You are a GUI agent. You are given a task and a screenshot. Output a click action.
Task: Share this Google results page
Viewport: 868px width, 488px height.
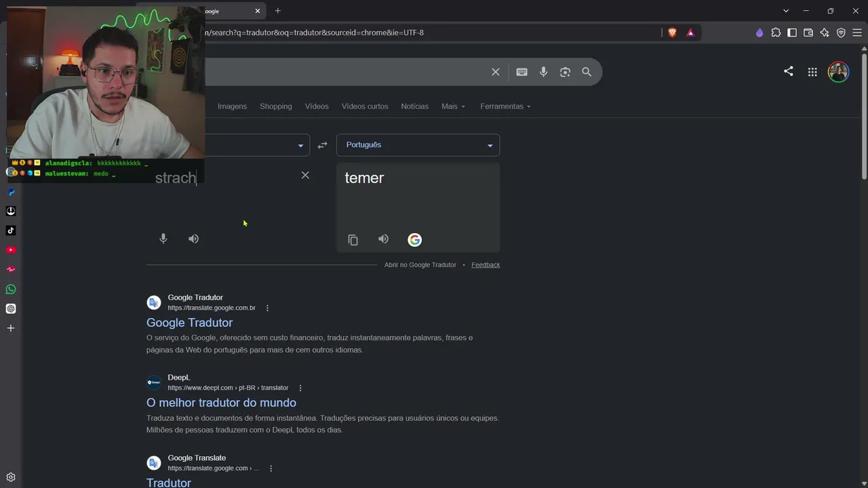(x=788, y=71)
